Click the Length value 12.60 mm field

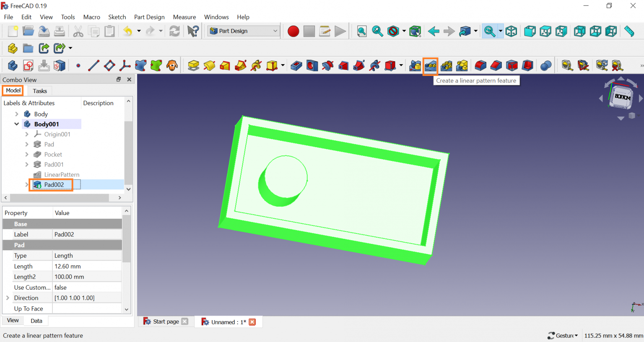click(87, 266)
